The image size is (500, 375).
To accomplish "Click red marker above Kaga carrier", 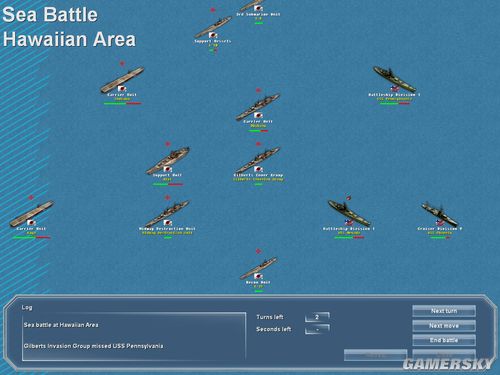I will [31, 197].
